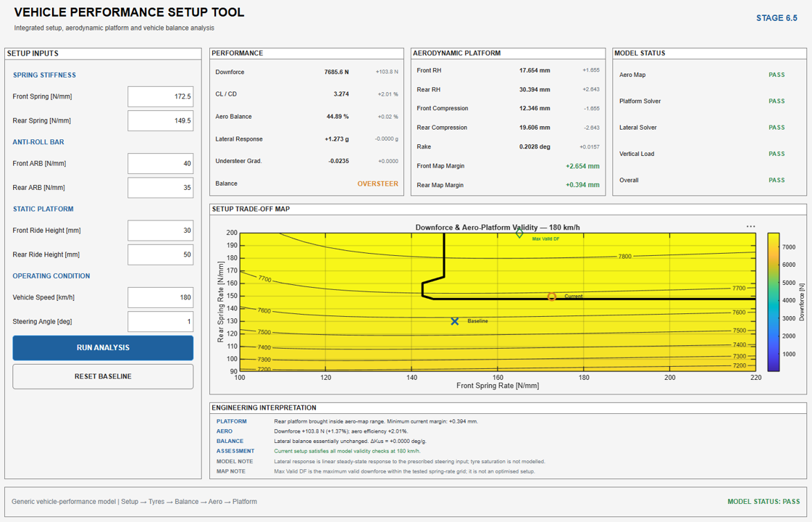Select the Front ARB value field
This screenshot has width=812, height=522.
(161, 163)
